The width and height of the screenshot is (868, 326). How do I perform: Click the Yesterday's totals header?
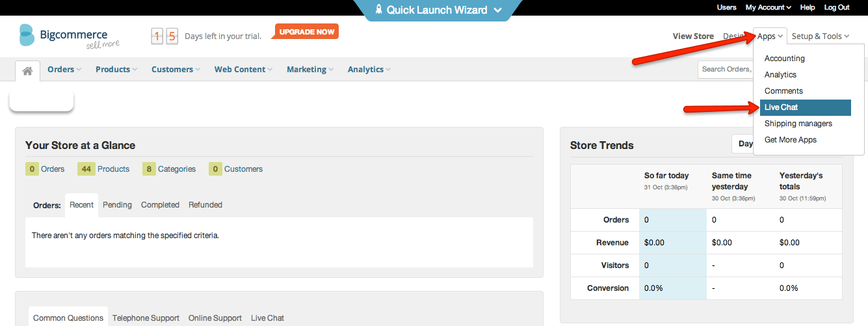[x=801, y=181]
